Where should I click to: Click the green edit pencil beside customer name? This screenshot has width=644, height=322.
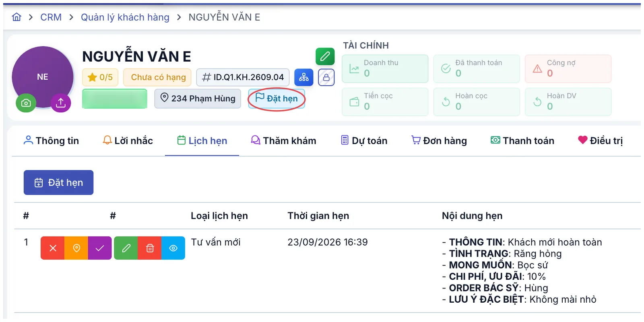point(325,56)
